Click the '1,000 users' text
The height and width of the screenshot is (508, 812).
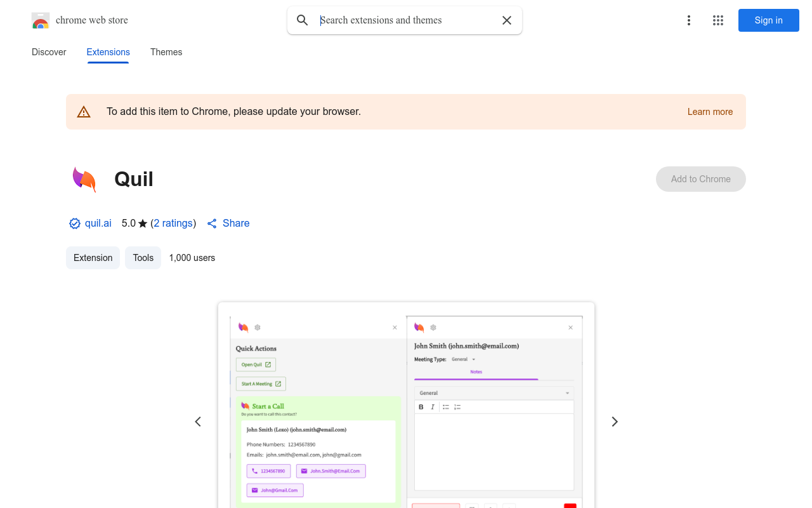coord(192,258)
